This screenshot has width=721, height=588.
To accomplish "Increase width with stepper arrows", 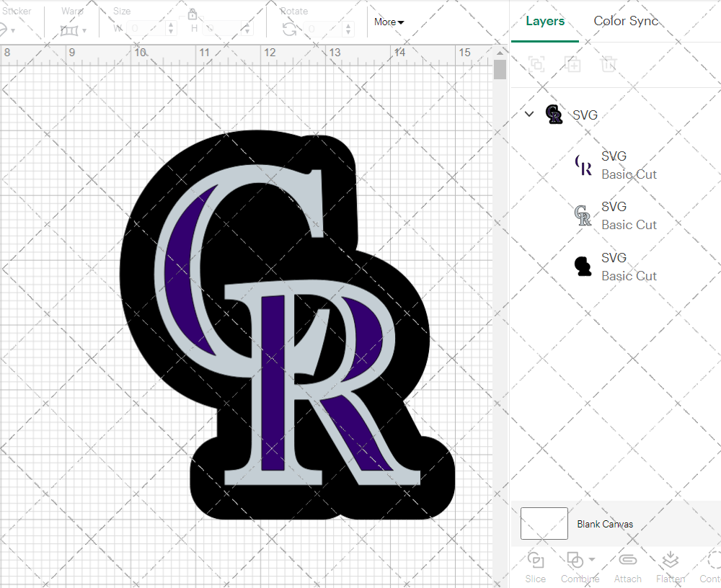I will click(x=171, y=29).
